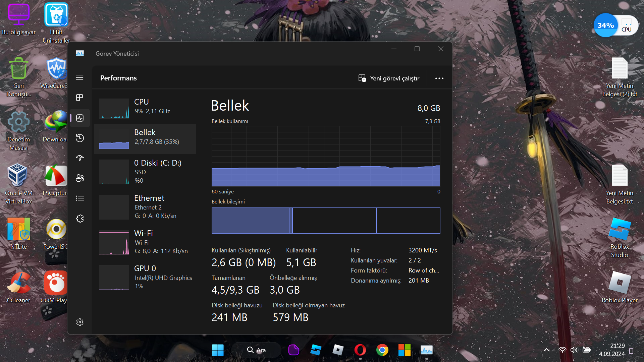This screenshot has height=362, width=644.
Task: Click the Bellek bileşimi composition bar
Action: click(326, 221)
